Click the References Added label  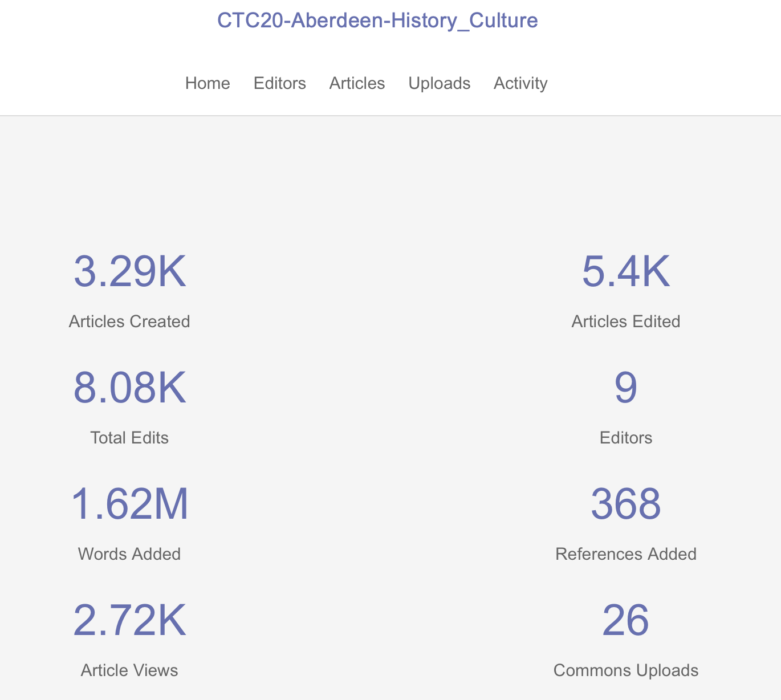625,554
